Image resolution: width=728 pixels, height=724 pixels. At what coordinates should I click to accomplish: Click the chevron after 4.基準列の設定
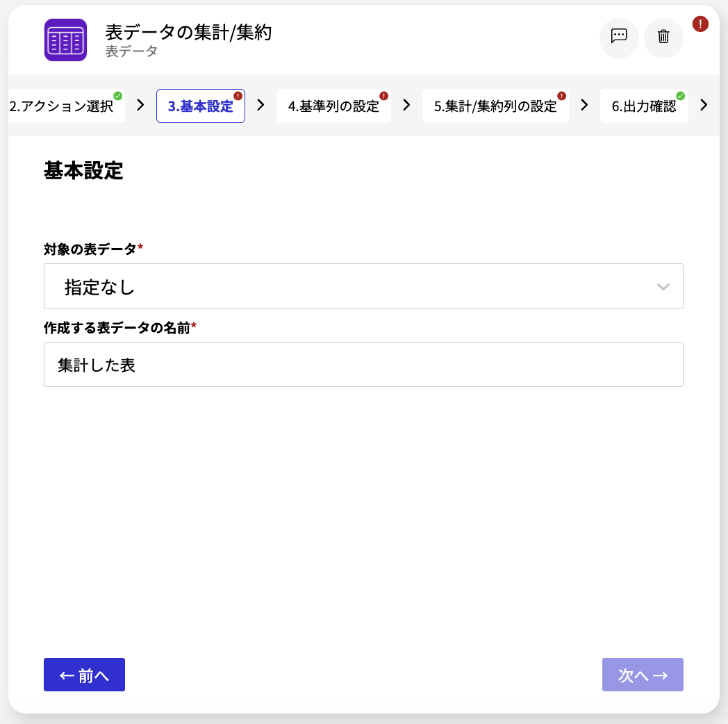[406, 105]
